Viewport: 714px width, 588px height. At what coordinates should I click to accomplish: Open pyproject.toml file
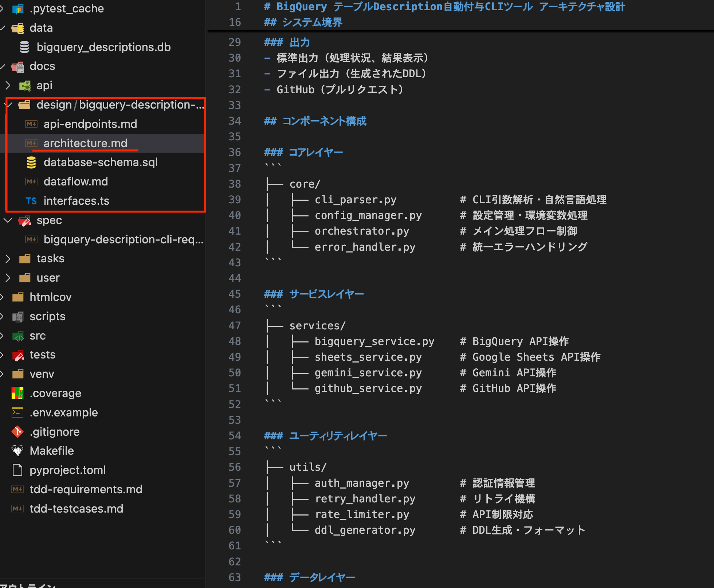pyautogui.click(x=68, y=470)
